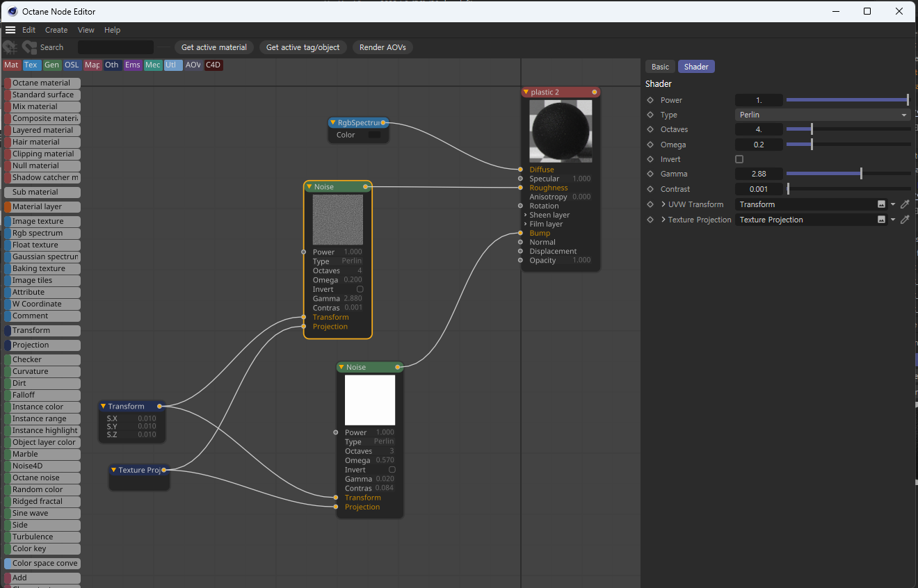Add a Checker node from list
Screen dimensions: 918x588
coord(42,359)
